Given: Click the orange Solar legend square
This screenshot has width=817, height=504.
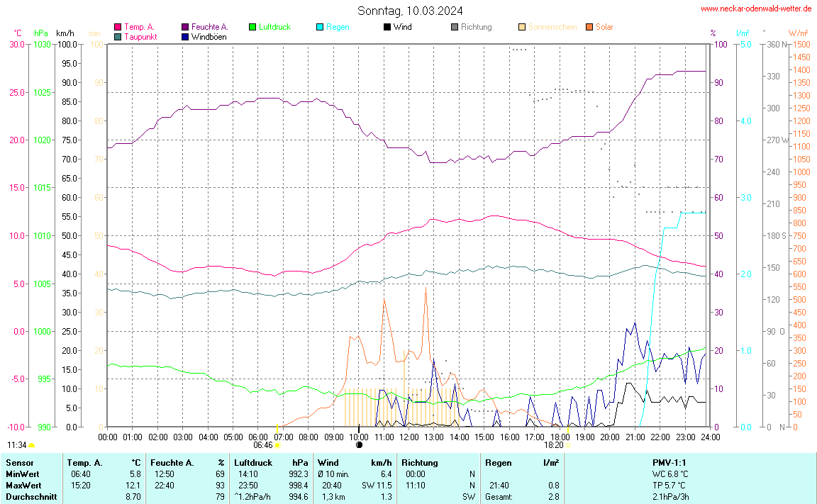Looking at the screenshot, I should click(x=589, y=27).
